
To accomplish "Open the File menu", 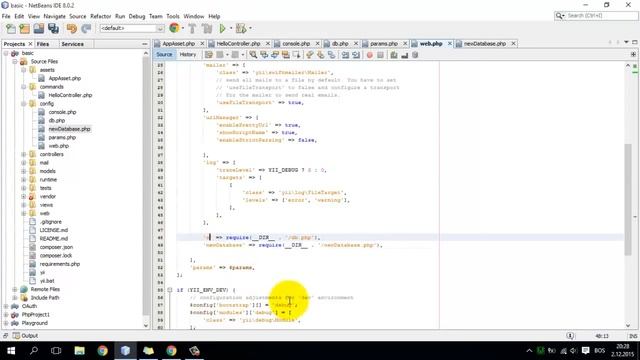I will click(6, 16).
